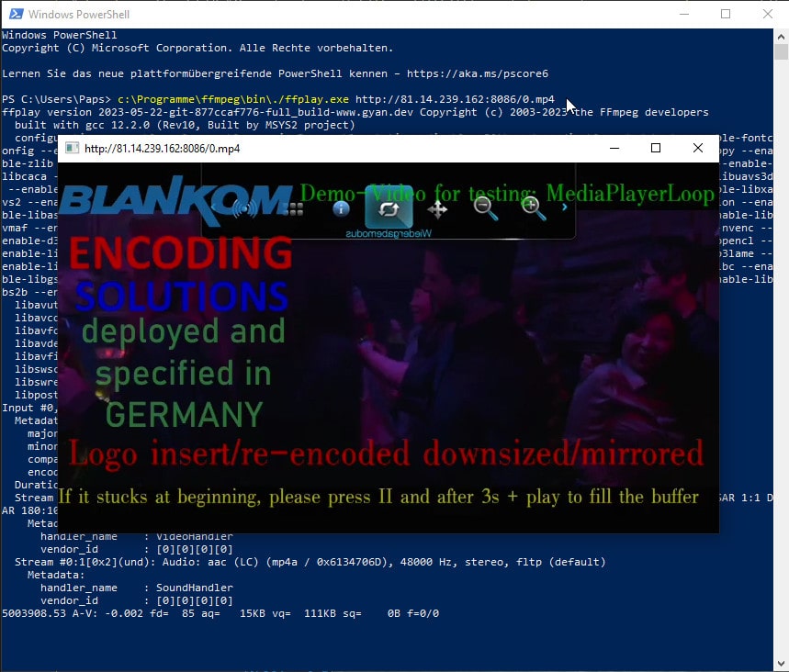Click the zoom-in magnifier icon in the video
The image size is (789, 672).
tap(534, 207)
